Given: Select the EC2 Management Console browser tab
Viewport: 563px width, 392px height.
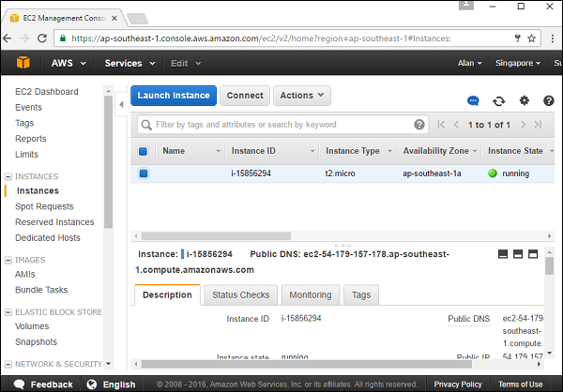Looking at the screenshot, I should [64, 18].
